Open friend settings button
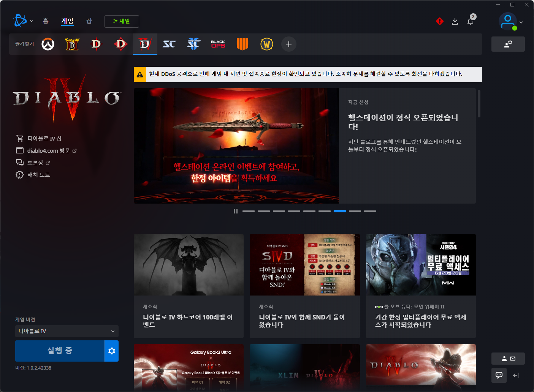This screenshot has width=534, height=392. point(508,44)
